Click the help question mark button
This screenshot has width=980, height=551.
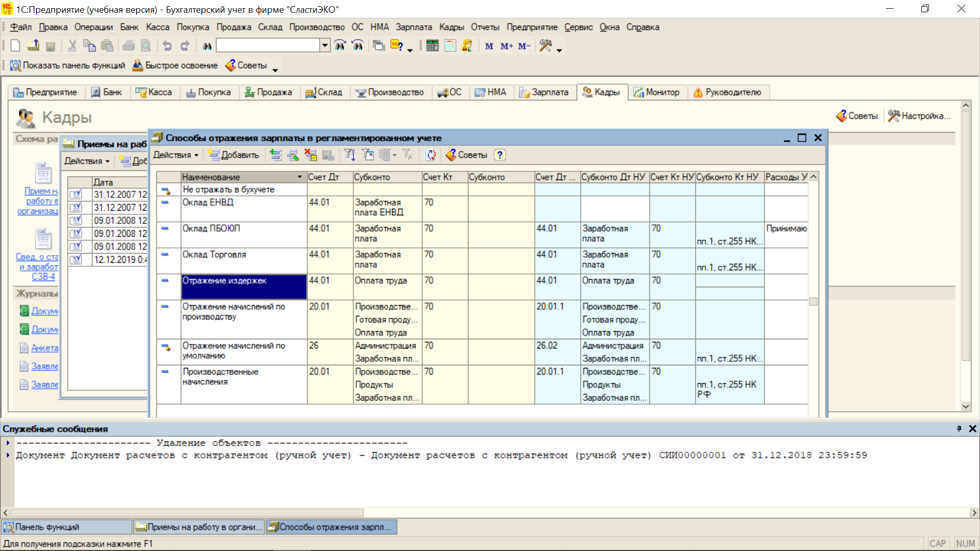pos(500,155)
